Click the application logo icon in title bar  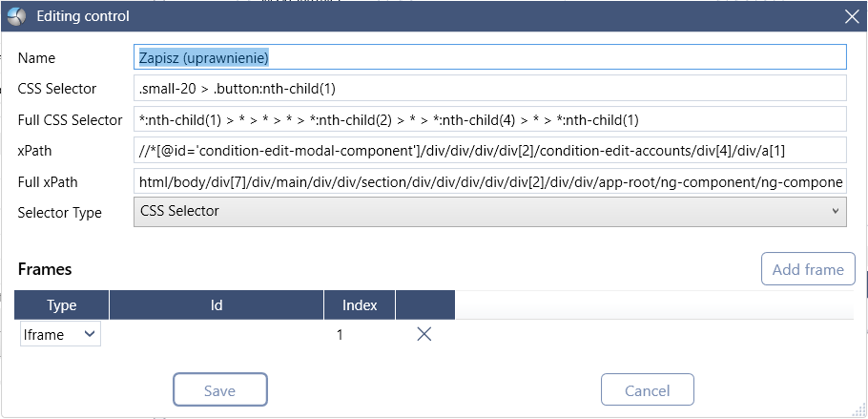point(17,16)
